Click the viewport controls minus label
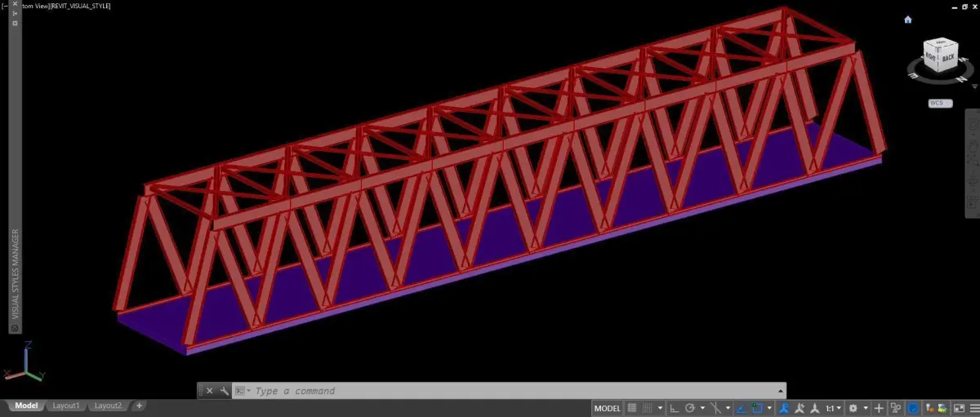980x417 pixels. (x=4, y=7)
